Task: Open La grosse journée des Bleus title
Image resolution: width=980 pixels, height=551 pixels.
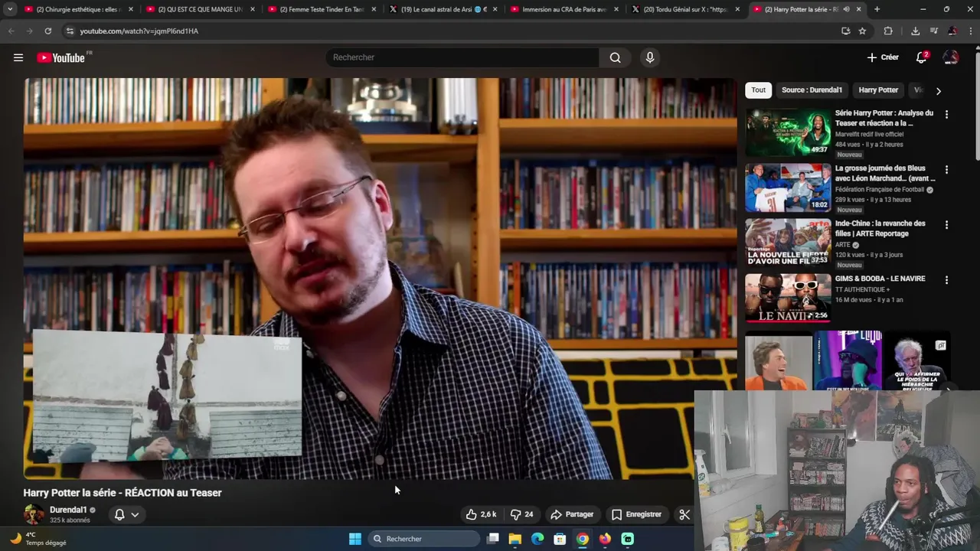Action: [884, 173]
